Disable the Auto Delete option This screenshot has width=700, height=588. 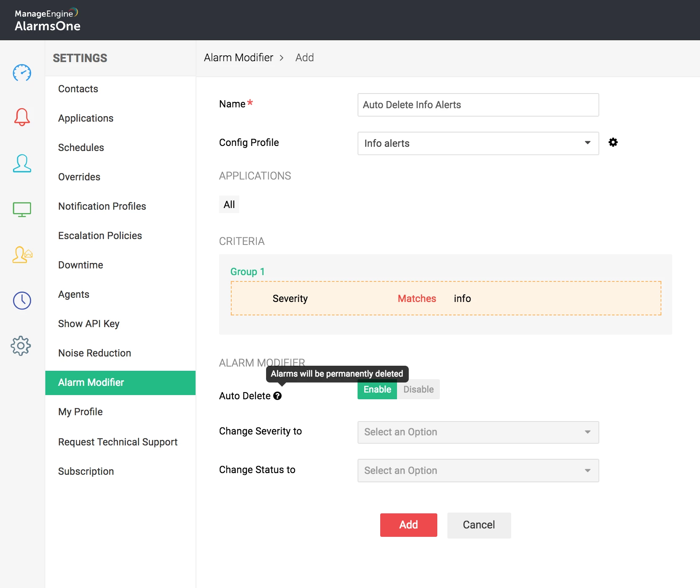pos(418,390)
